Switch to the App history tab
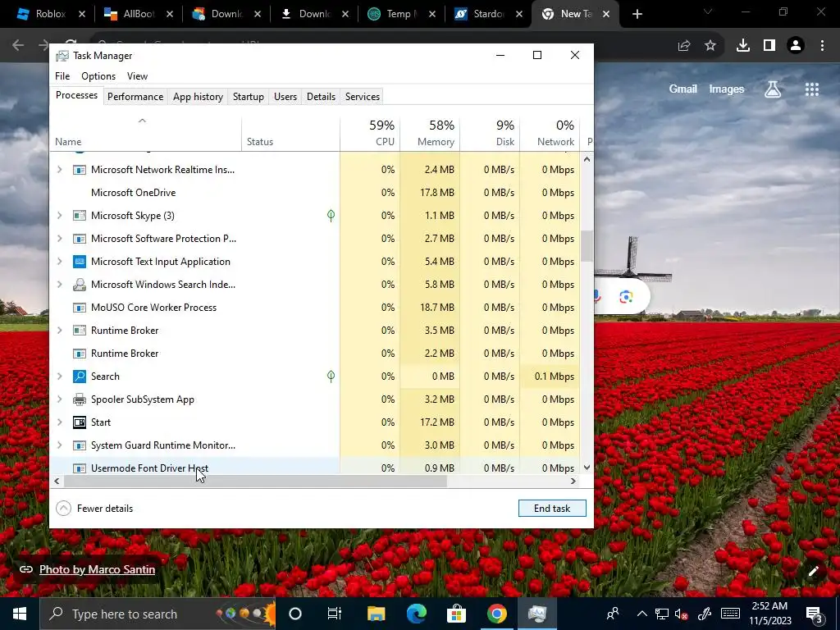The height and width of the screenshot is (630, 840). coord(198,97)
